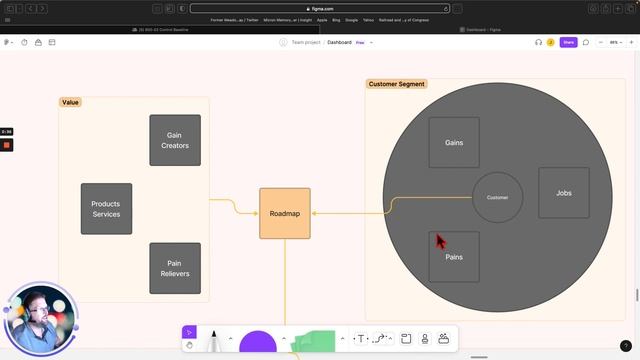
Task: Expand the connector options chevron
Action: click(391, 338)
